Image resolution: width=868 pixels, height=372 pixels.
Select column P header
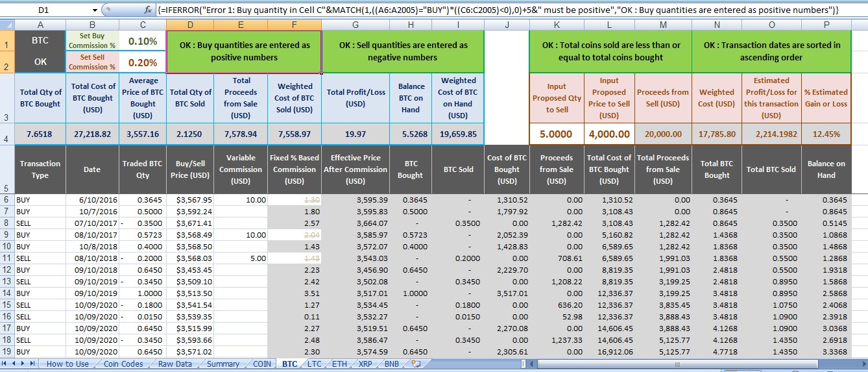click(826, 25)
